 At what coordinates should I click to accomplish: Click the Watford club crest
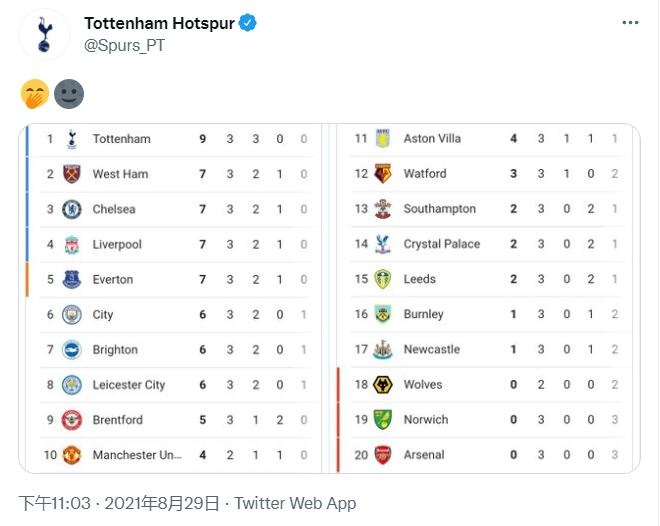click(383, 174)
